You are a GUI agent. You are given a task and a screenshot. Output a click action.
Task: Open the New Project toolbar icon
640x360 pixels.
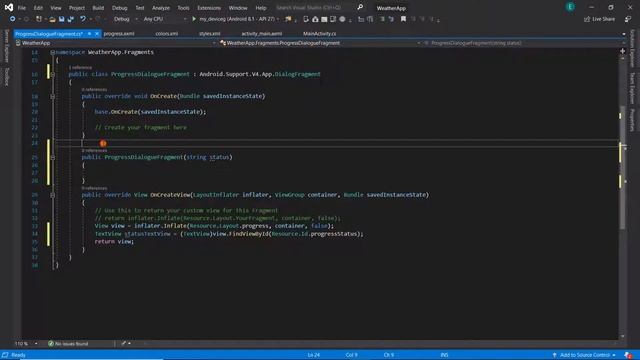click(x=39, y=19)
